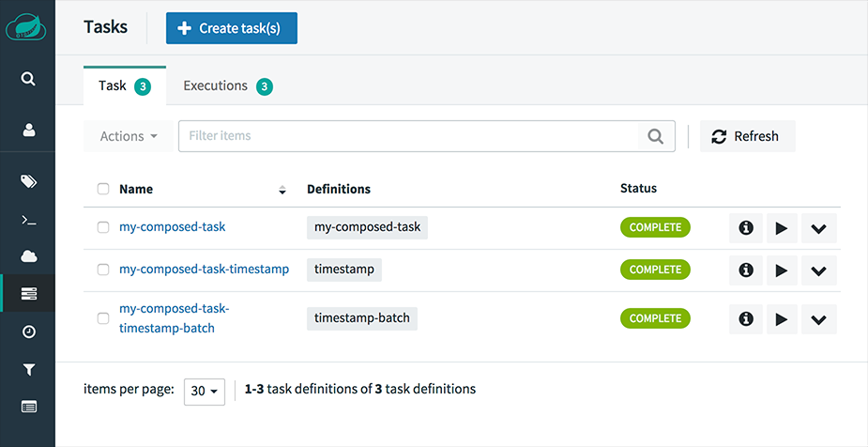Launch my-composed-task-timestamp-batch with the play icon
This screenshot has height=447, width=868.
pyautogui.click(x=782, y=319)
